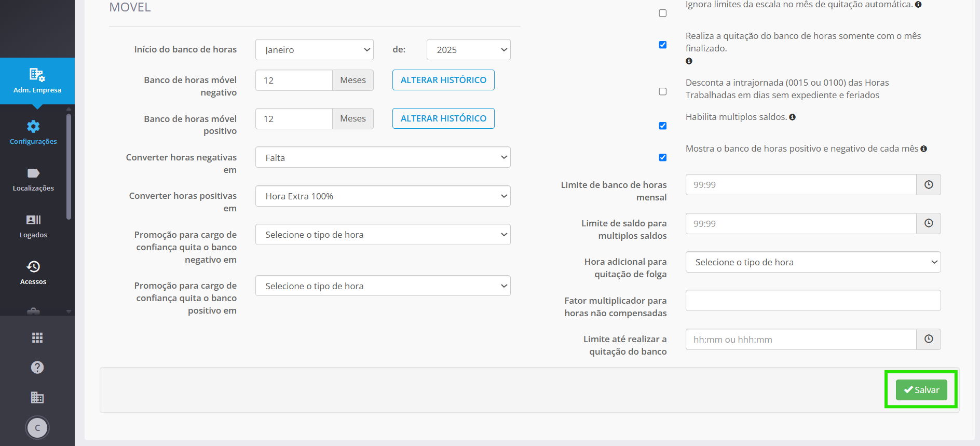This screenshot has width=980, height=446.
Task: Show info icon below 'mês finalizado'
Action: point(689,61)
